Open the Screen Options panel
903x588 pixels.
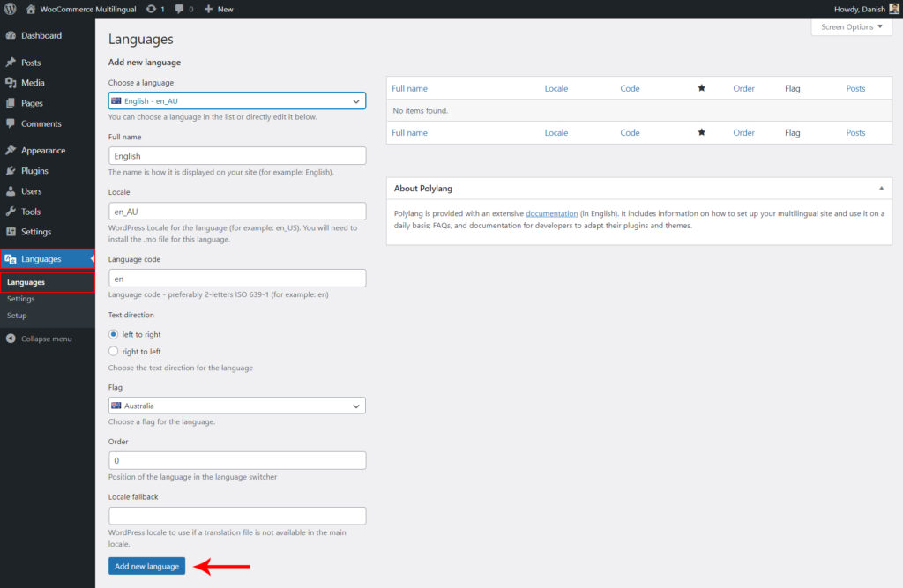[849, 26]
